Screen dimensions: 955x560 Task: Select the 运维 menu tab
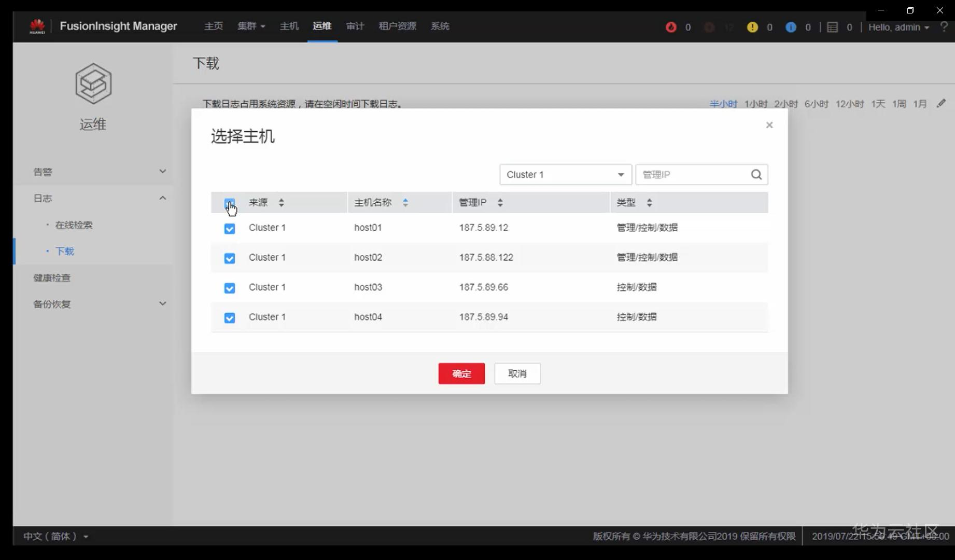322,26
